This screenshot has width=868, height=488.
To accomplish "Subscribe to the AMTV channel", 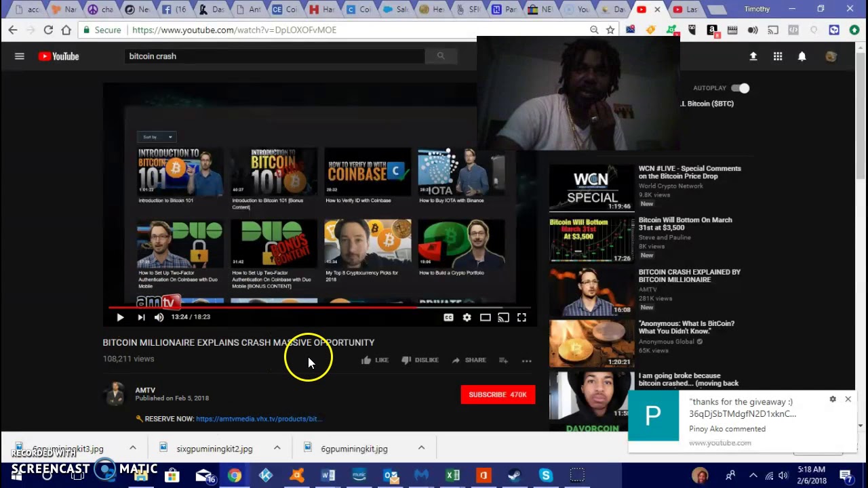I will tap(498, 394).
